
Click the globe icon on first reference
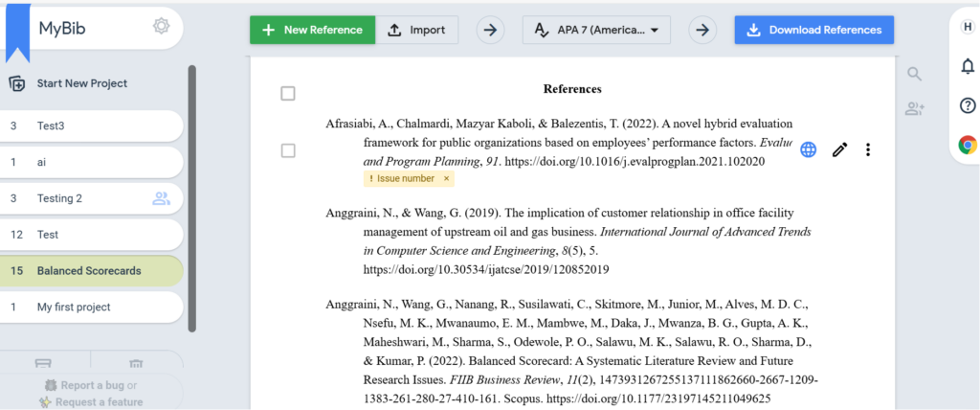point(809,149)
